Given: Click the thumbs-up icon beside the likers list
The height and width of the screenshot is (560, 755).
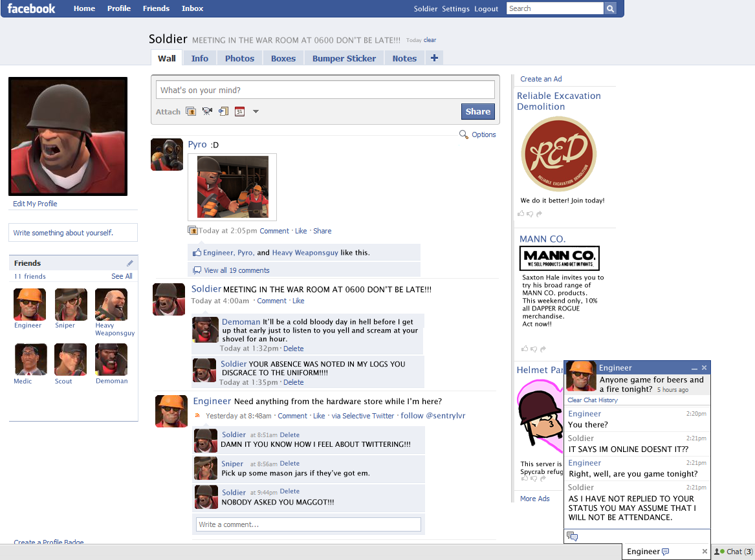Looking at the screenshot, I should tap(197, 252).
